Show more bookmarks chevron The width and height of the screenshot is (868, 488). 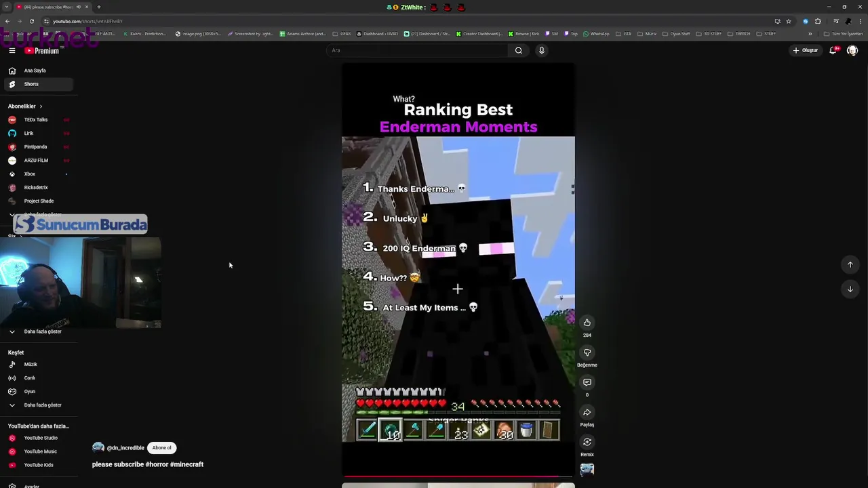pyautogui.click(x=810, y=33)
